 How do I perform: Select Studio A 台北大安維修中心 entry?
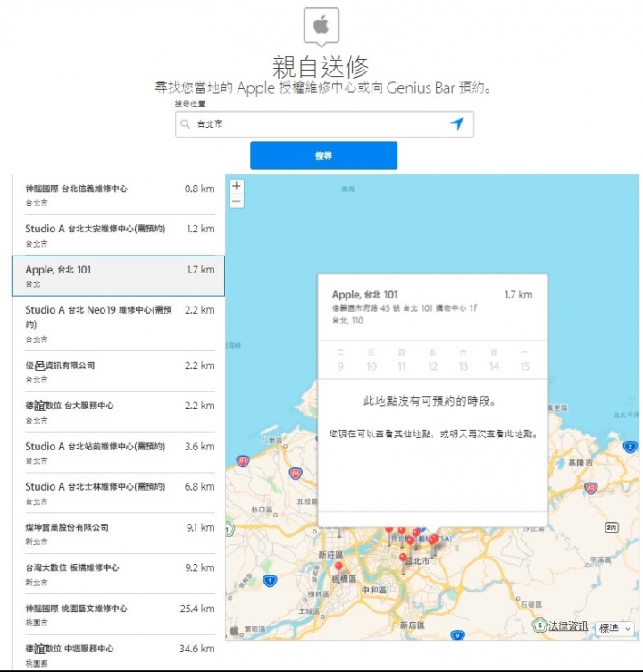(120, 235)
